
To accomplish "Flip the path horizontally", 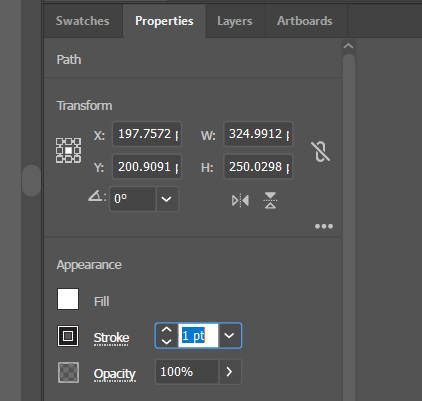I will tap(240, 201).
